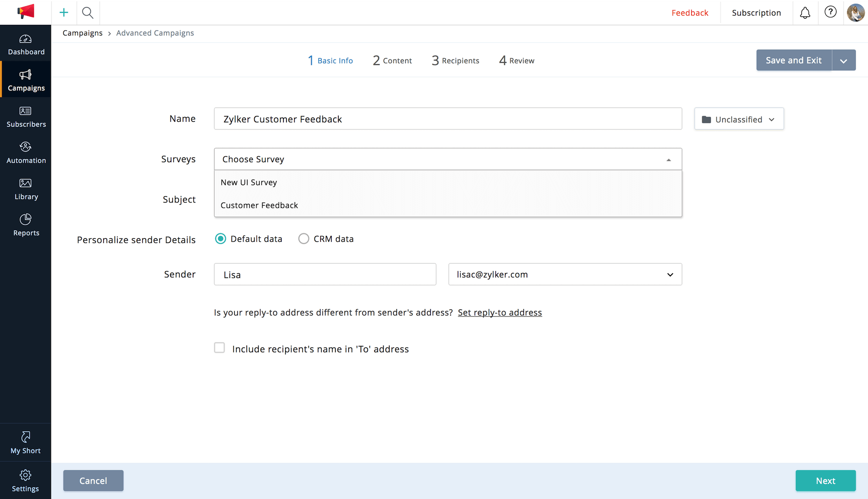Go to step 4 Review
The image size is (868, 499).
coord(516,60)
